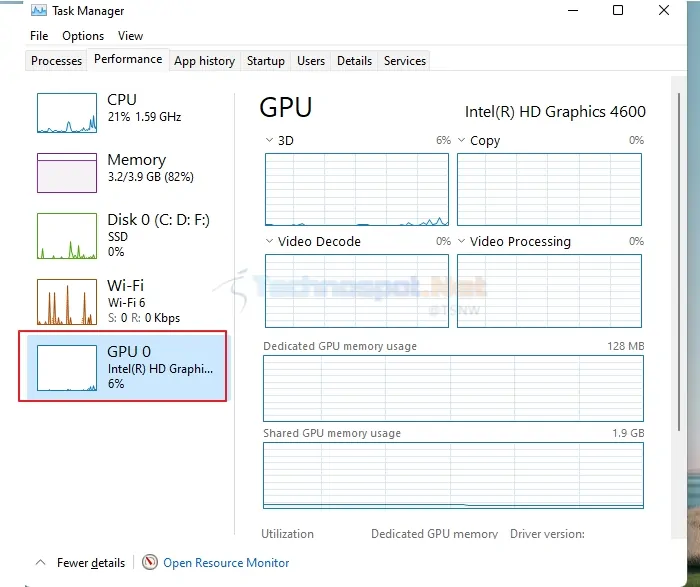
Task: Switch to the App history tab
Action: coord(204,61)
